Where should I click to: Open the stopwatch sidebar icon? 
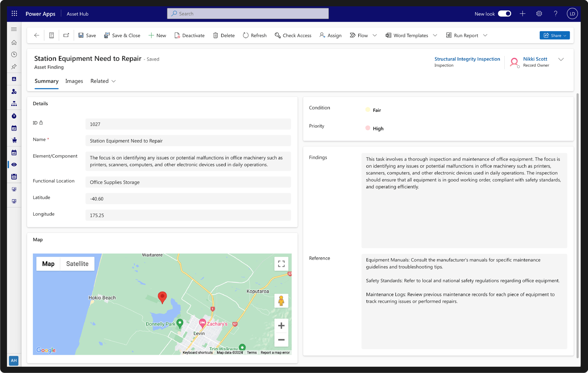point(14,116)
